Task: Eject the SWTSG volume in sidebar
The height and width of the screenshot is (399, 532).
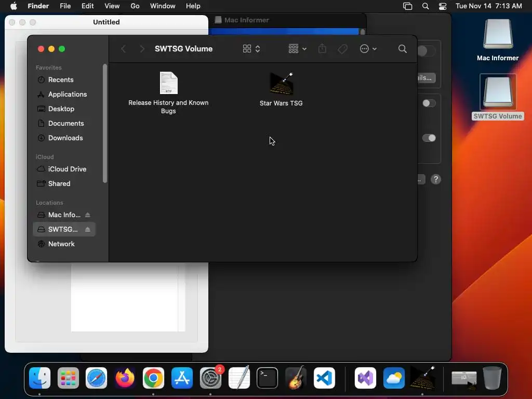Action: (x=87, y=229)
